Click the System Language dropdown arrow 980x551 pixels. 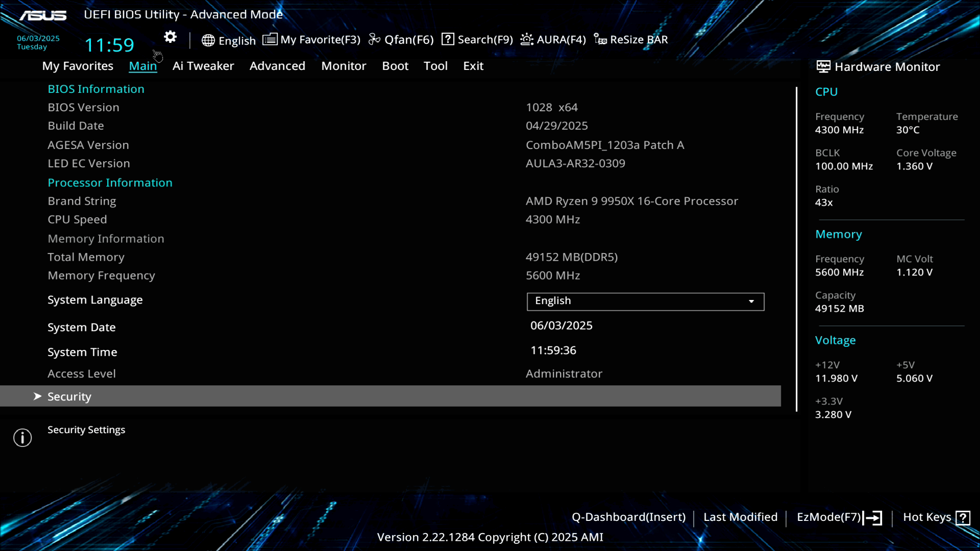click(751, 302)
